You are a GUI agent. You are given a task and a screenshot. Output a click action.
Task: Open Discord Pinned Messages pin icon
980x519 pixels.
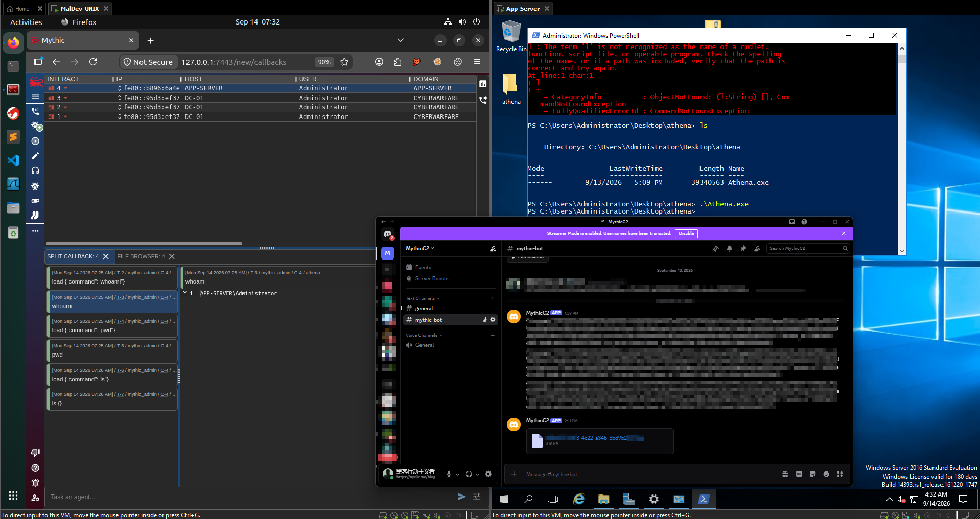click(743, 249)
